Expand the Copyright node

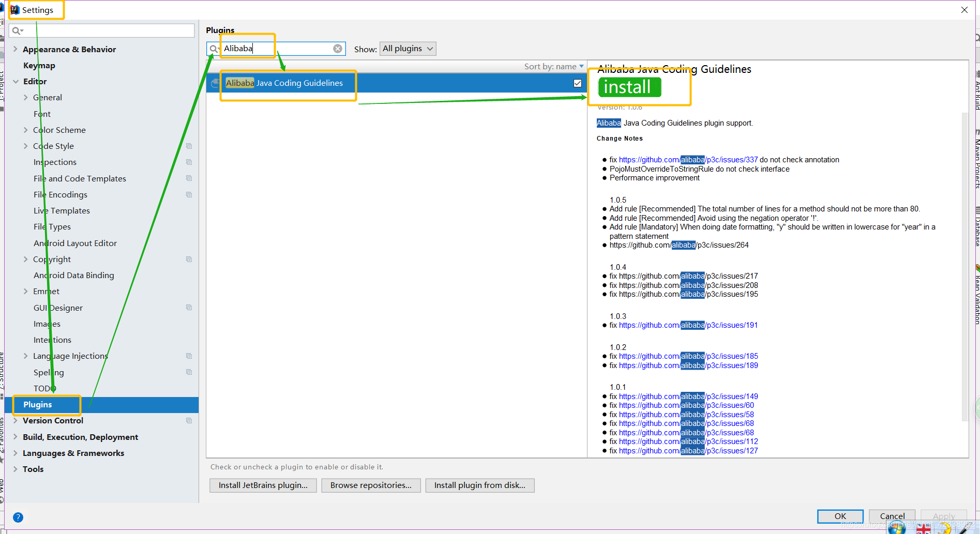pos(26,259)
